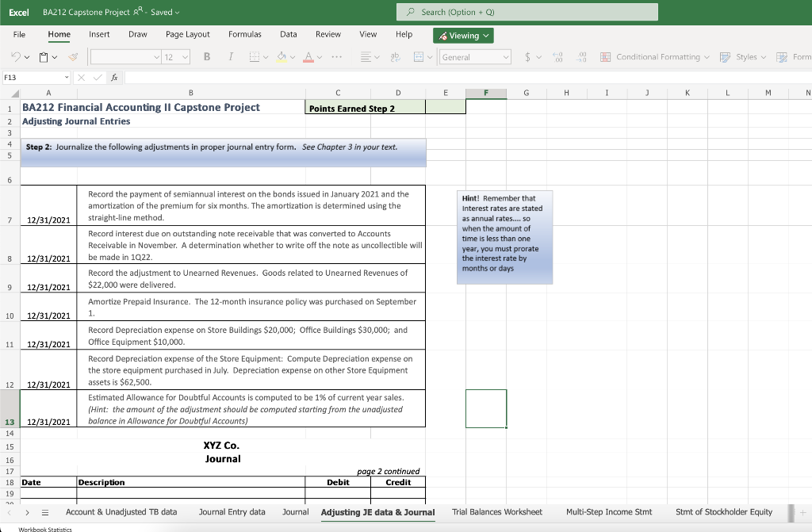
Task: Open the File menu
Action: [19, 35]
